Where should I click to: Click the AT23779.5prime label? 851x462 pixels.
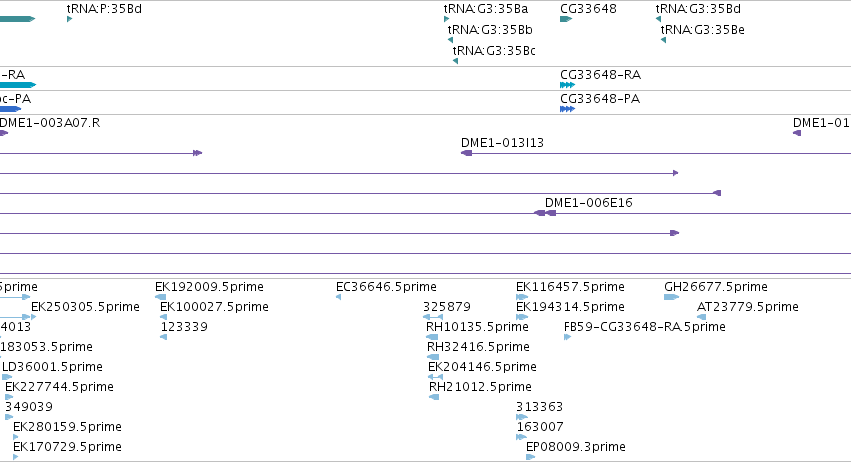pyautogui.click(x=747, y=306)
